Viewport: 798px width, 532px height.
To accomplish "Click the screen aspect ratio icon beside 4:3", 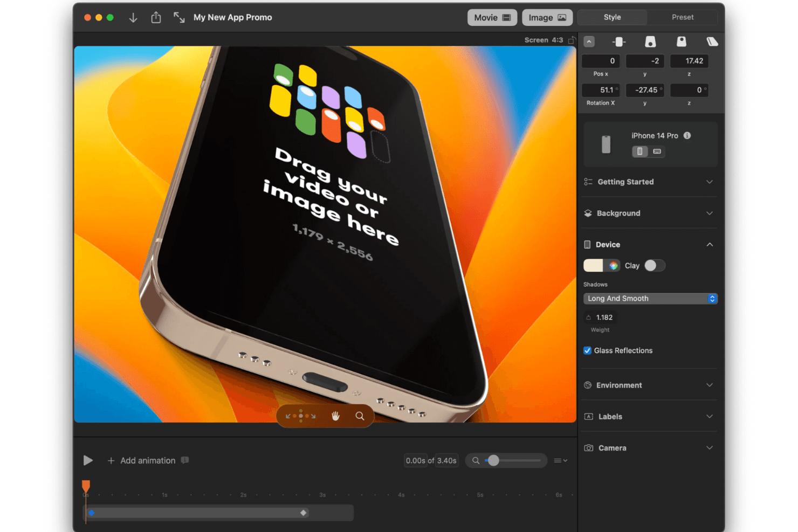I will pos(572,40).
